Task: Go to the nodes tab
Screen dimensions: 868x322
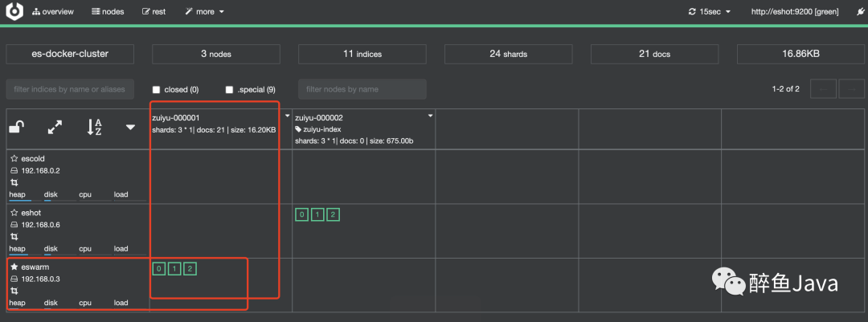Action: 108,11
